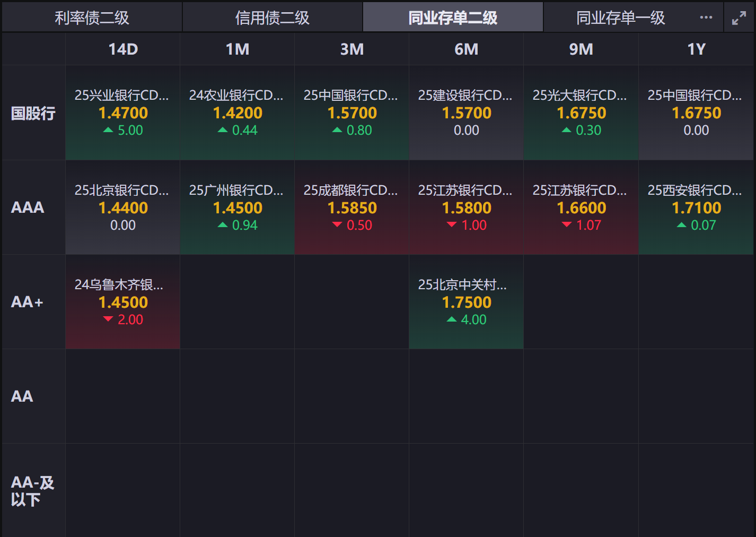This screenshot has width=756, height=537.
Task: Open 25中国银行CD cell at 1.5700
Action: [x=352, y=112]
